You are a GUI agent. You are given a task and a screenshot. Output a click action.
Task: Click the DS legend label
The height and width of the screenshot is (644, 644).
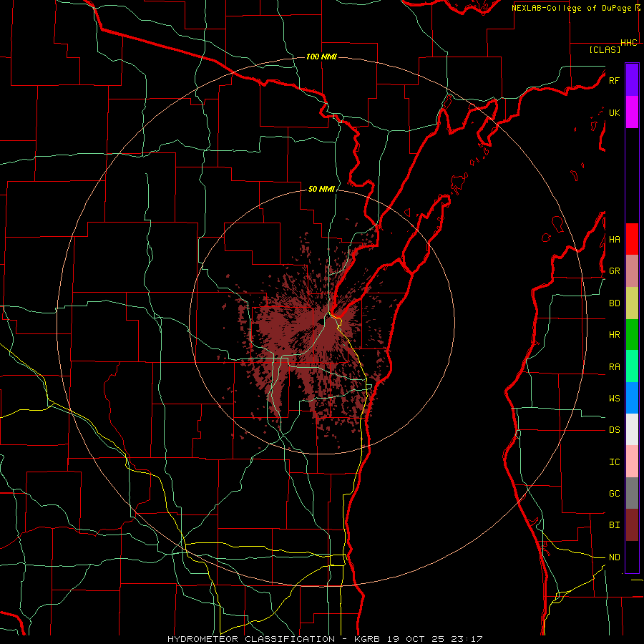(x=614, y=430)
